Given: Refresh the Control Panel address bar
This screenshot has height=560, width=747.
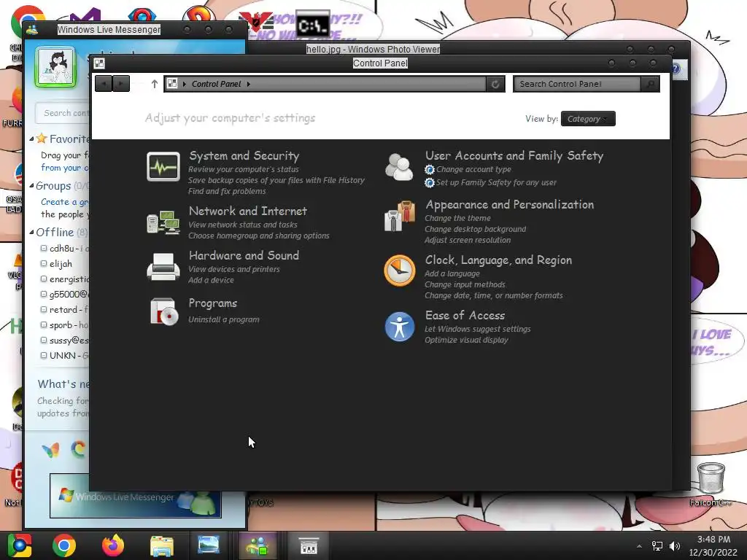Looking at the screenshot, I should point(495,84).
